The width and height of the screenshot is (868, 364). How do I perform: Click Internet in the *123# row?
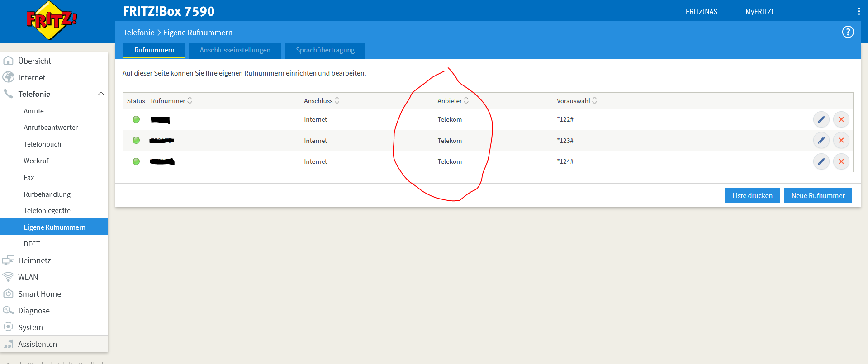(315, 141)
